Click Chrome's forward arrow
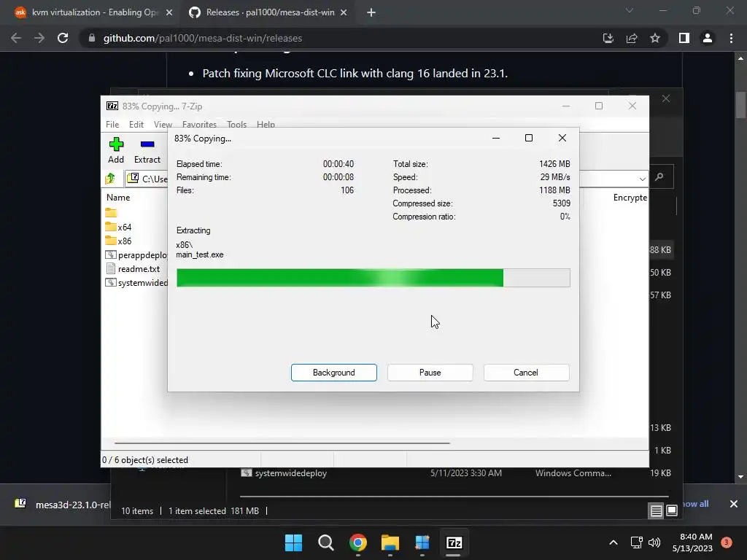Screen dimensions: 747x560 click(x=39, y=38)
